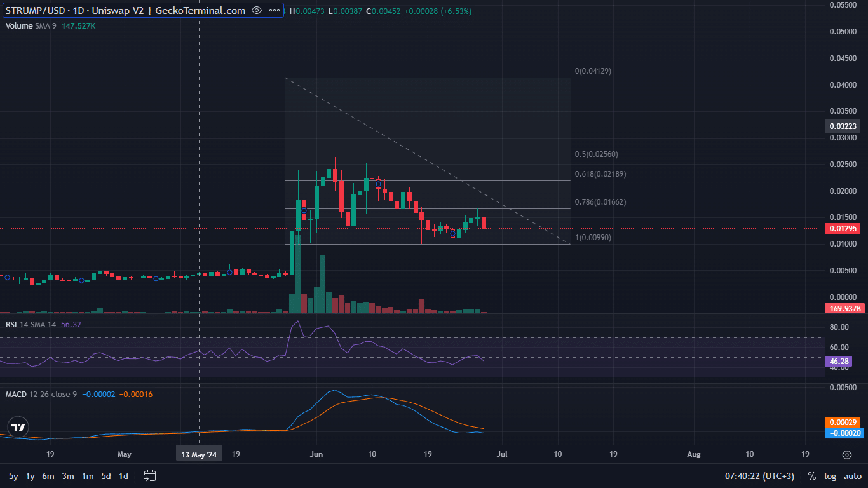Viewport: 868px width, 488px height.
Task: Click the 147.527K volume value
Action: (79, 26)
